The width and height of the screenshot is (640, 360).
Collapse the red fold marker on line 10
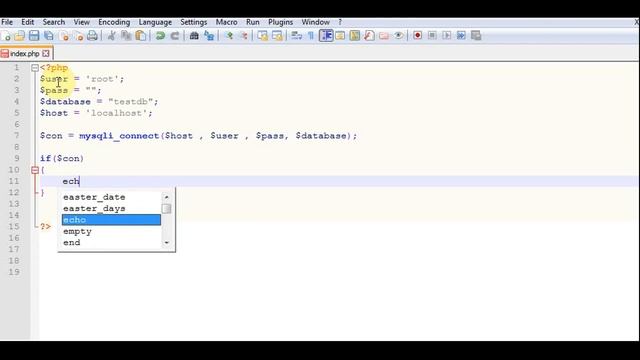click(35, 170)
